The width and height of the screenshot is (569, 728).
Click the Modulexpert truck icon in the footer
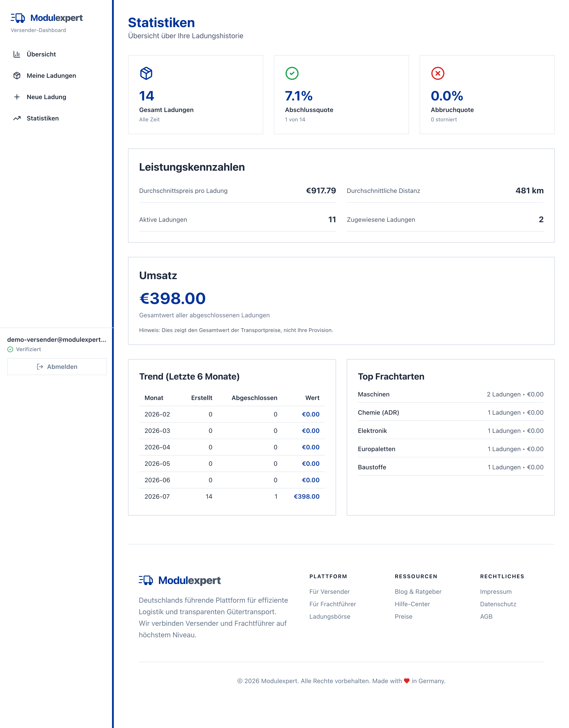pyautogui.click(x=146, y=580)
